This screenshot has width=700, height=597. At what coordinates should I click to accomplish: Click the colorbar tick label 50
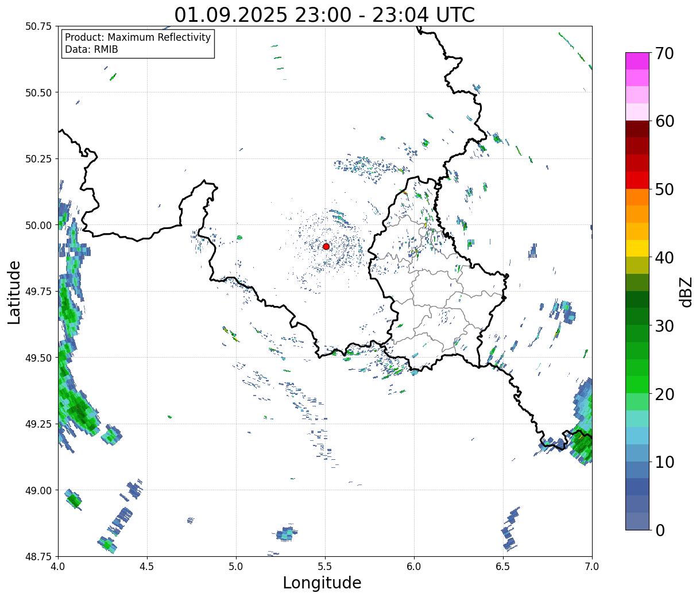pos(664,189)
